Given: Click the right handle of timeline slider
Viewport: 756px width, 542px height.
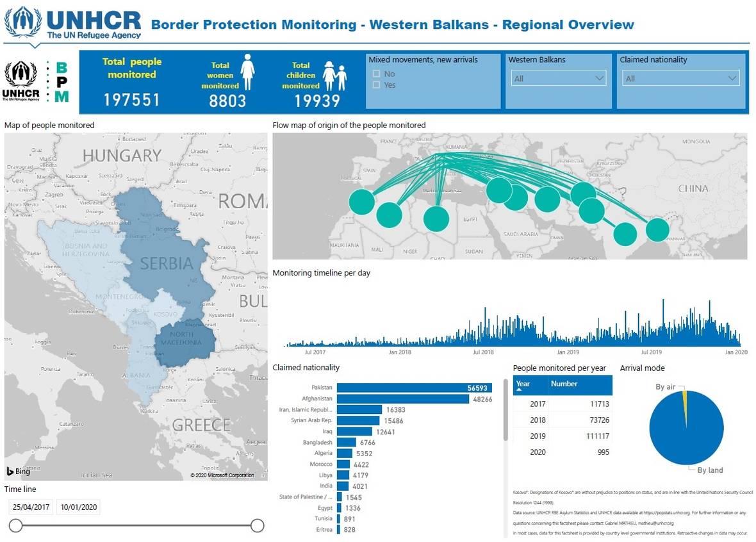Looking at the screenshot, I should tap(257, 526).
